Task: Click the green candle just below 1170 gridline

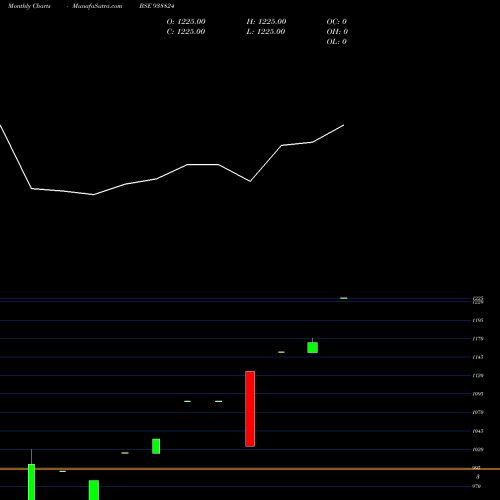Action: (x=312, y=347)
